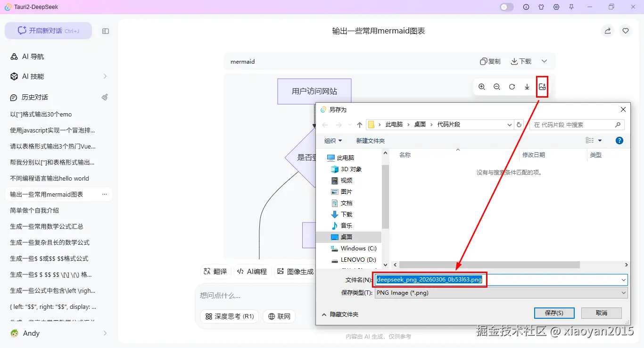Click the 想问点什么 chat input
This screenshot has height=348, width=644.
pos(255,296)
